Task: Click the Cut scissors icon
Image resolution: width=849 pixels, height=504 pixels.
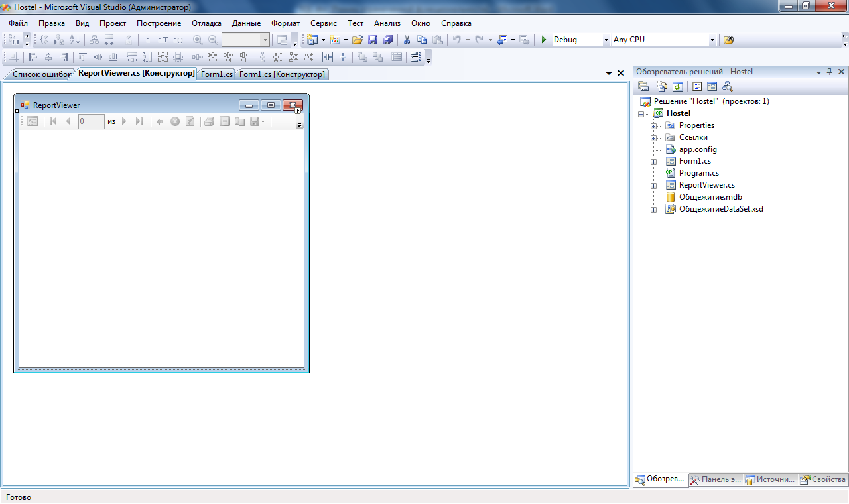Action: pyautogui.click(x=407, y=40)
